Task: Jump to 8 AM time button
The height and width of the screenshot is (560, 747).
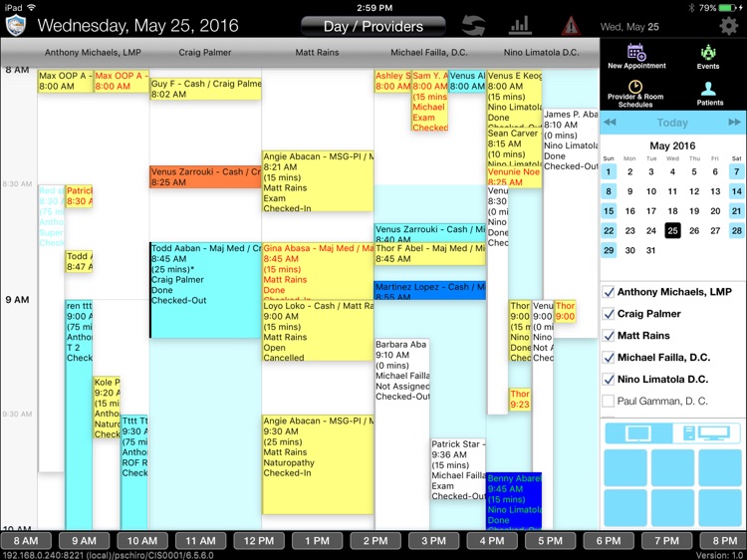Action: 26,541
